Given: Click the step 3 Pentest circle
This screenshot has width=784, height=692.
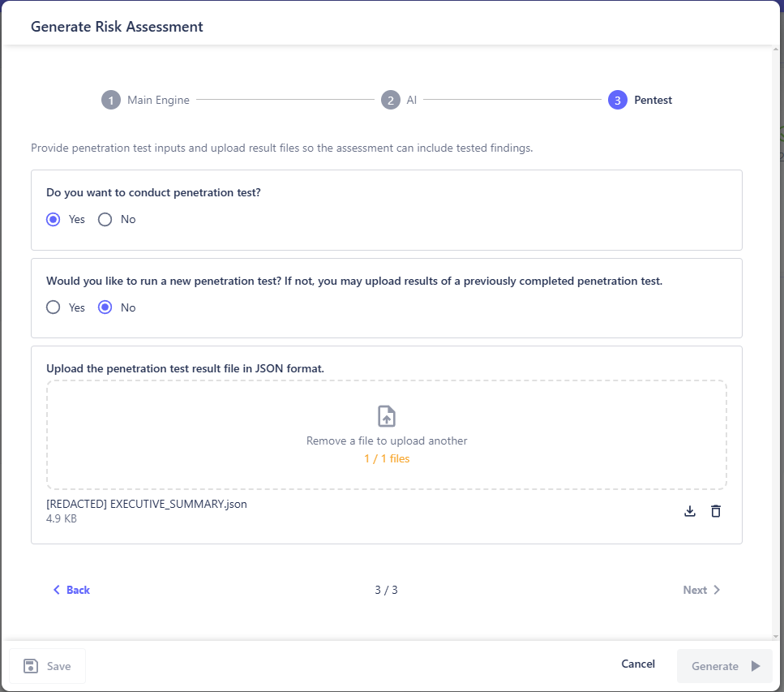Looking at the screenshot, I should 618,100.
